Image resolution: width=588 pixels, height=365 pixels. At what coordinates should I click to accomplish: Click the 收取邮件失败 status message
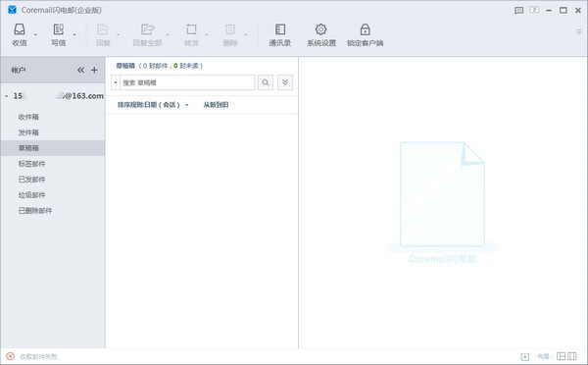tap(38, 356)
